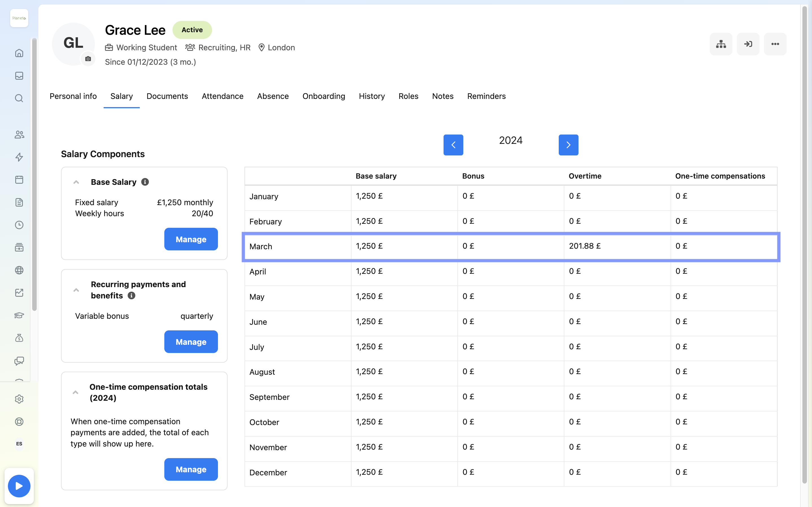Click the year 2024 label
This screenshot has height=507, width=812.
pyautogui.click(x=510, y=140)
